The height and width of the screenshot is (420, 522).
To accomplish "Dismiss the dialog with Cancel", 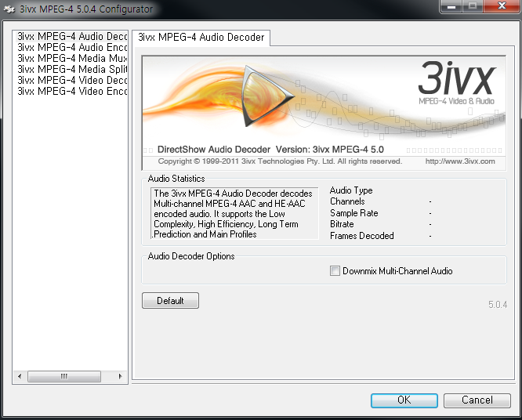I will tap(477, 400).
